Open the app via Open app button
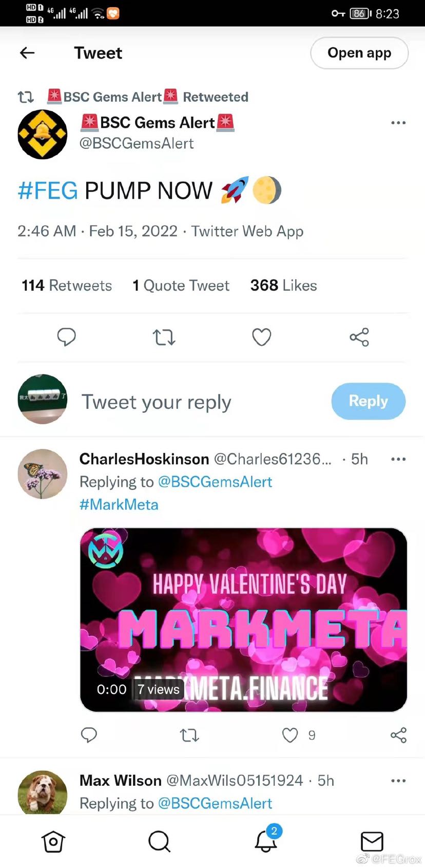This screenshot has width=425, height=868. 359,53
